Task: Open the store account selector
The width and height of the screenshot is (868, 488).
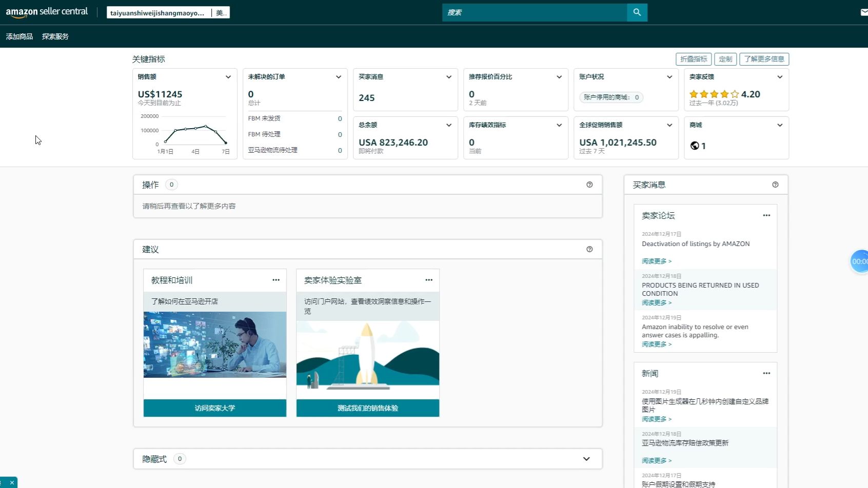Action: 168,13
